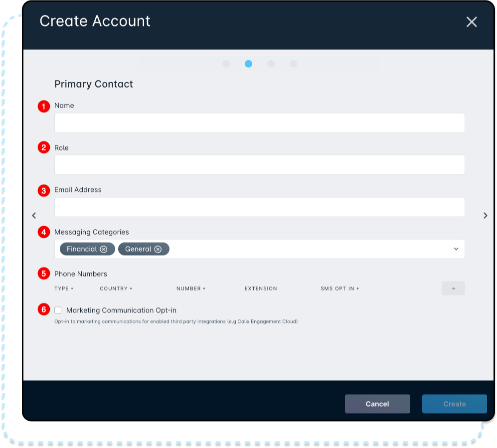Screen dimensions: 497x448
Task: Click the Create button
Action: pyautogui.click(x=454, y=404)
